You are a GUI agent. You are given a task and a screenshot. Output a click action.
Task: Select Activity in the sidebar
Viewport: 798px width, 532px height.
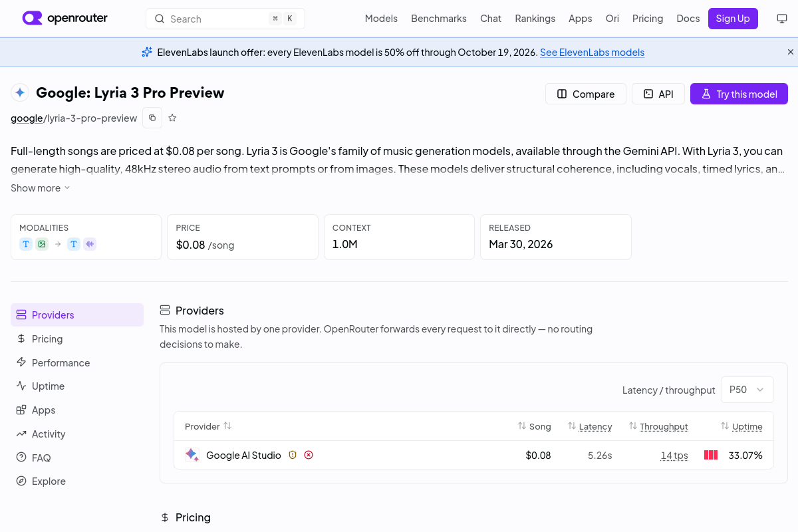(77, 434)
